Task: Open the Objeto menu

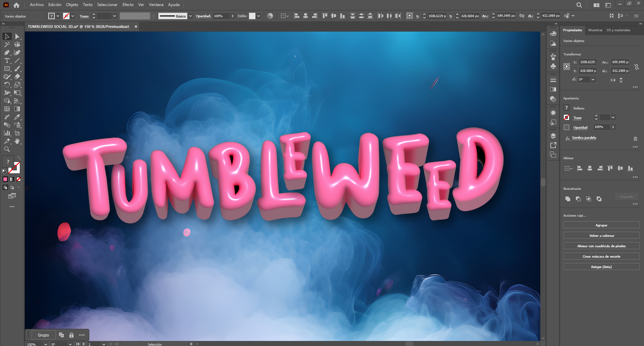Action: [72, 5]
